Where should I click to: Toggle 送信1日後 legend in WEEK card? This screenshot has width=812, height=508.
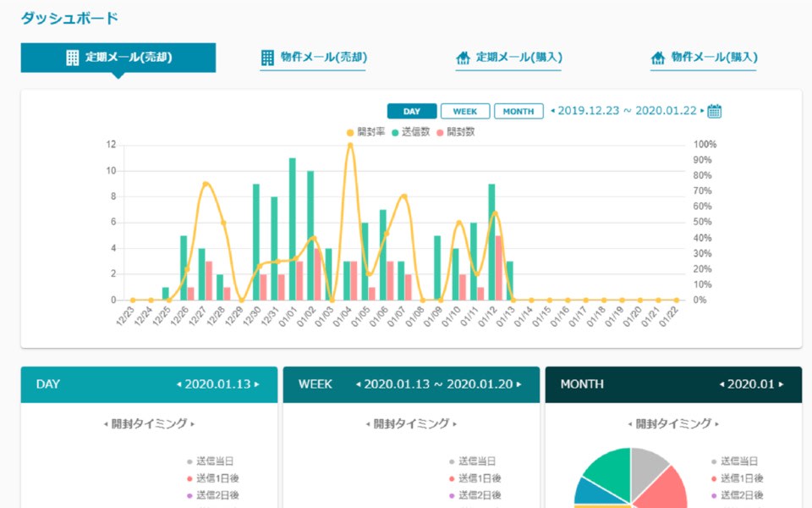click(x=475, y=478)
